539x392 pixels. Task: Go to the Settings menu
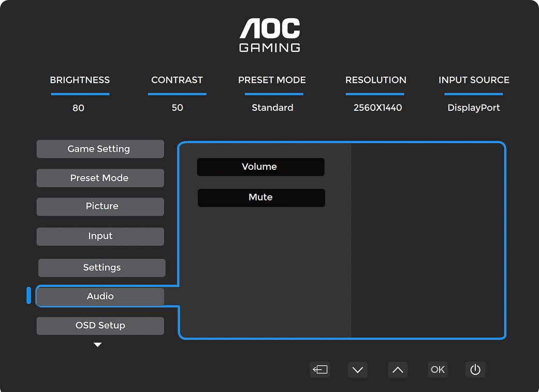[x=101, y=268]
